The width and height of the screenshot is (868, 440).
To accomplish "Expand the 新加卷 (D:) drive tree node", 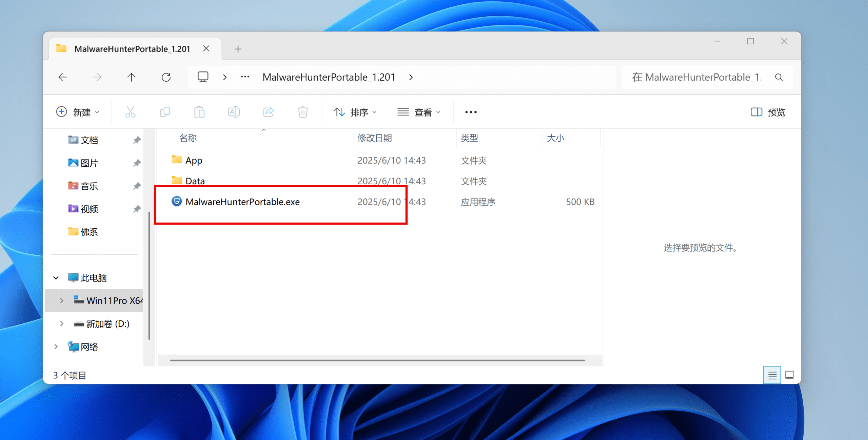I will 62,324.
